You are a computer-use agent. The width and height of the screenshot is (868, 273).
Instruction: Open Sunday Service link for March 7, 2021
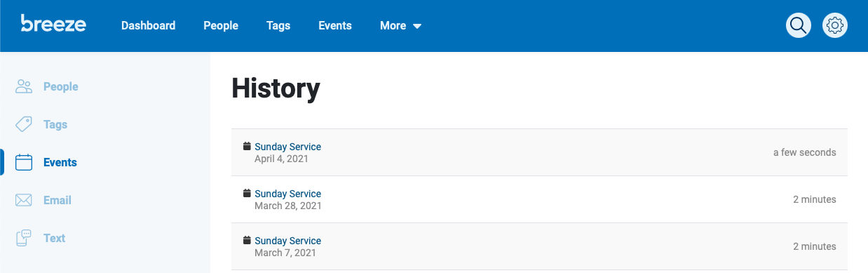point(287,241)
